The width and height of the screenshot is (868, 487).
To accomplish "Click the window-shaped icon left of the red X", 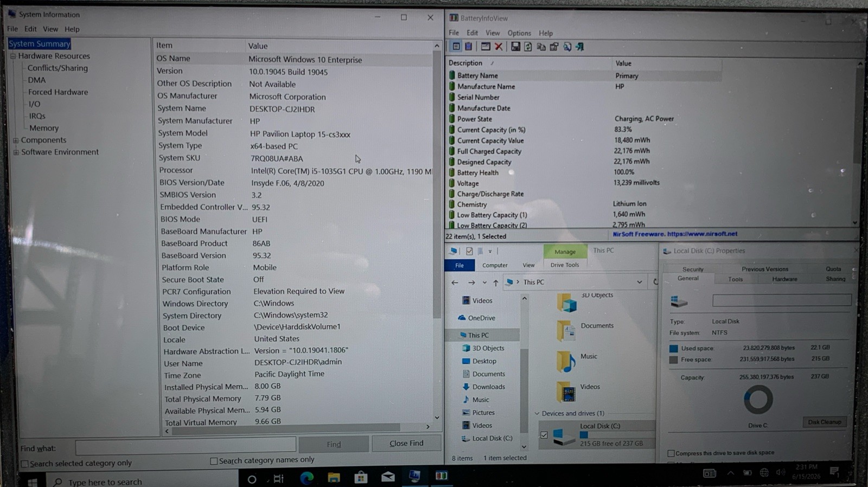I will 486,47.
